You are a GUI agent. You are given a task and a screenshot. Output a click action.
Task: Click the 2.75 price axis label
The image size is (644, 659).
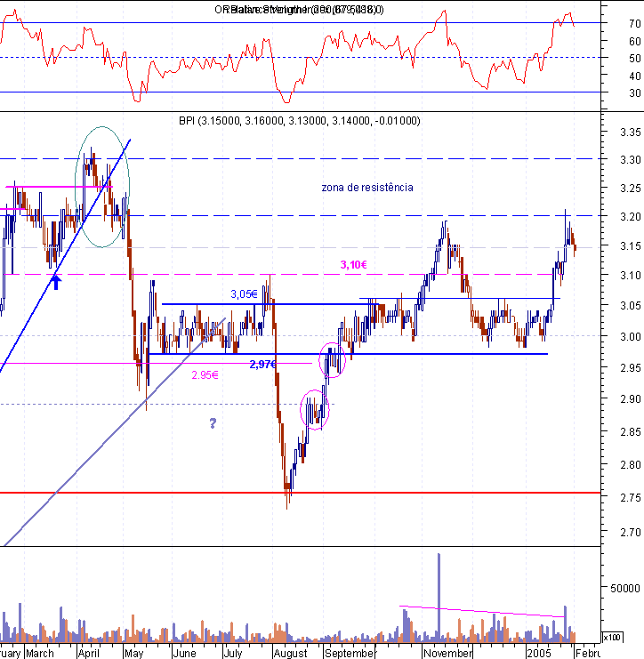pos(630,498)
